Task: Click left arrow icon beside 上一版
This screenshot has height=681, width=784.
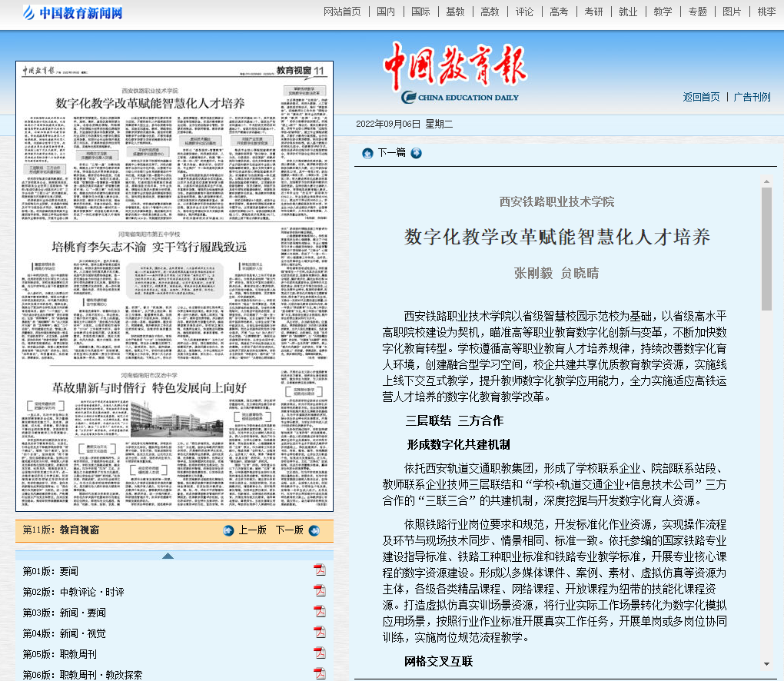Action: pos(228,530)
